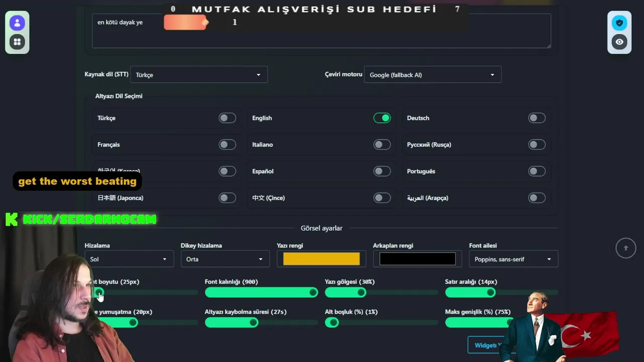The image size is (644, 362).
Task: Adjust the Yazı gölgesi slider
Action: [x=381, y=292]
